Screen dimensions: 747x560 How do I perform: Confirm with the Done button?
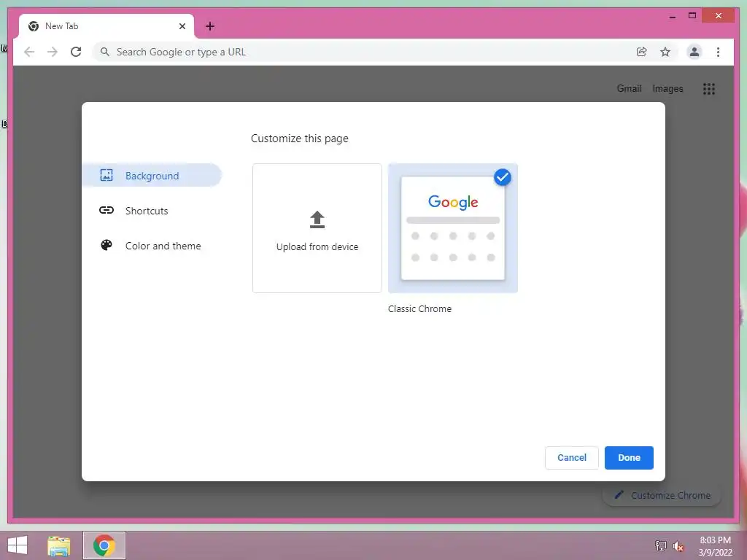pyautogui.click(x=629, y=458)
